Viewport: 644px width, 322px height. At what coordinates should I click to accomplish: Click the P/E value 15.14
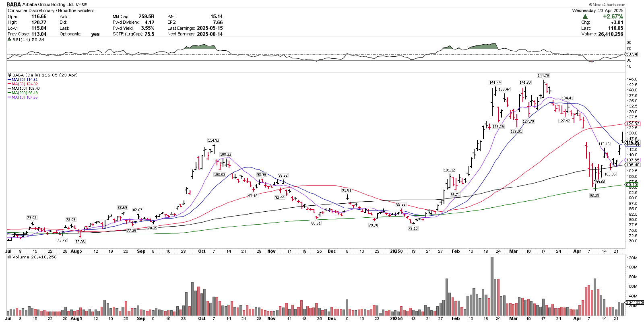tap(217, 17)
